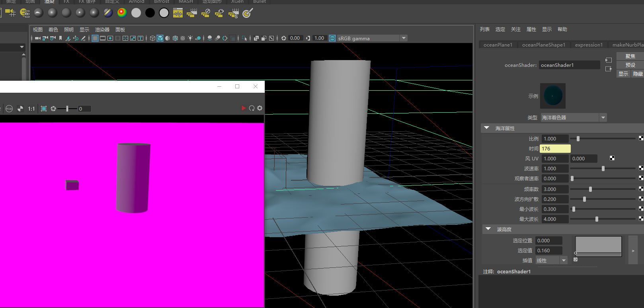Viewport: 644px width, 308px height.
Task: Open the 渲染器 viewport menu
Action: [102, 30]
